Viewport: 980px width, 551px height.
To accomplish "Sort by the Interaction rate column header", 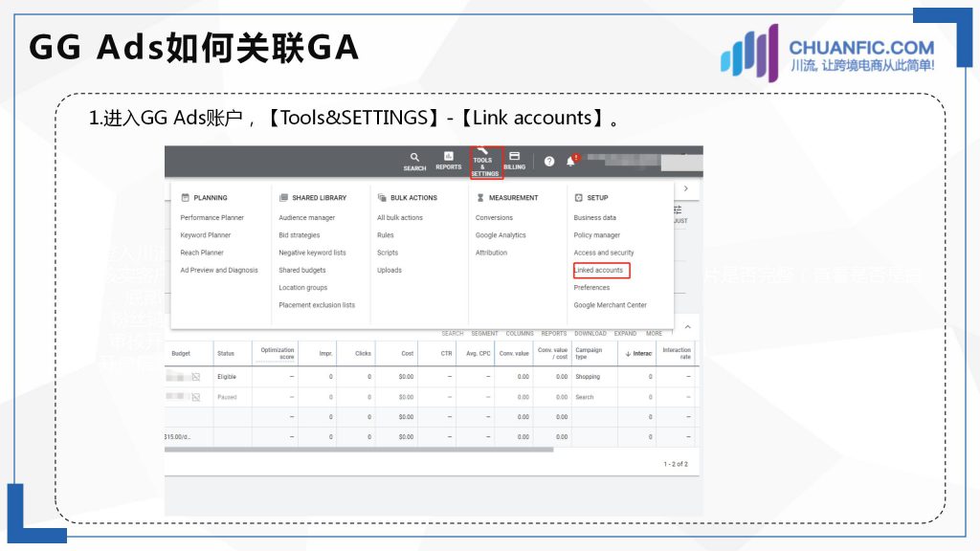I will pyautogui.click(x=677, y=354).
